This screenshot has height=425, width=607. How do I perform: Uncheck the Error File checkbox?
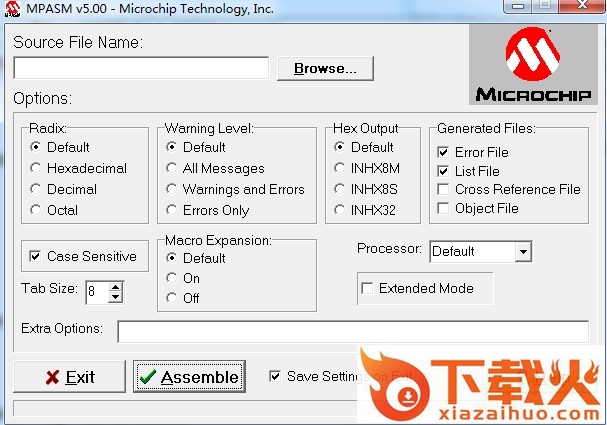[443, 152]
